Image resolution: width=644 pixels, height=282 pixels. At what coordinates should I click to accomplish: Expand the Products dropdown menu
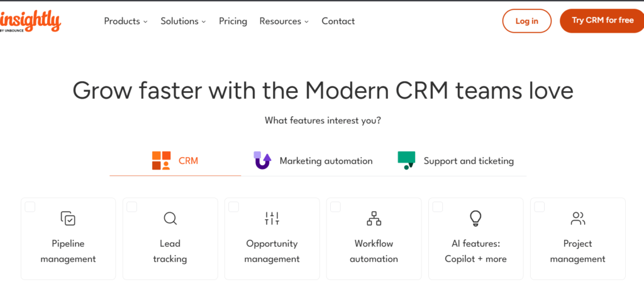126,21
